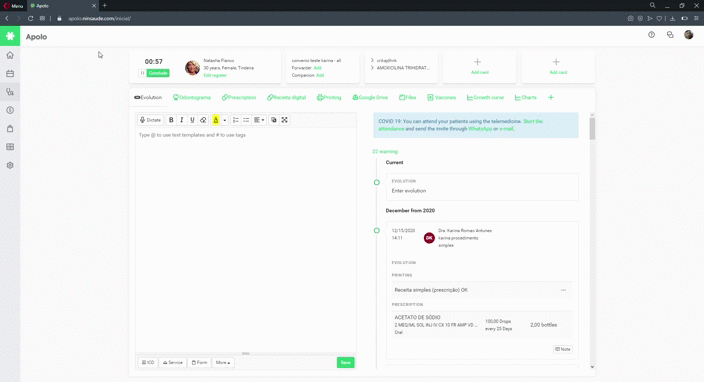Open the calendar in the left sidebar
The width and height of the screenshot is (704, 382).
pyautogui.click(x=10, y=74)
